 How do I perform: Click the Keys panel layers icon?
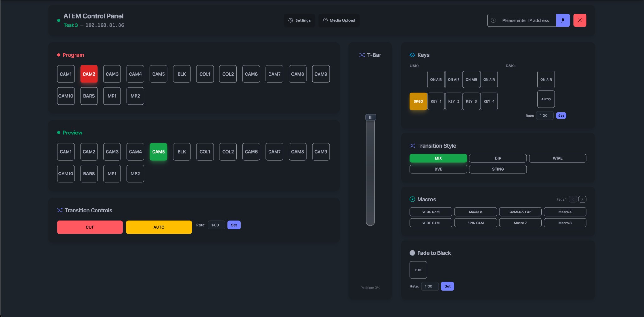[412, 54]
